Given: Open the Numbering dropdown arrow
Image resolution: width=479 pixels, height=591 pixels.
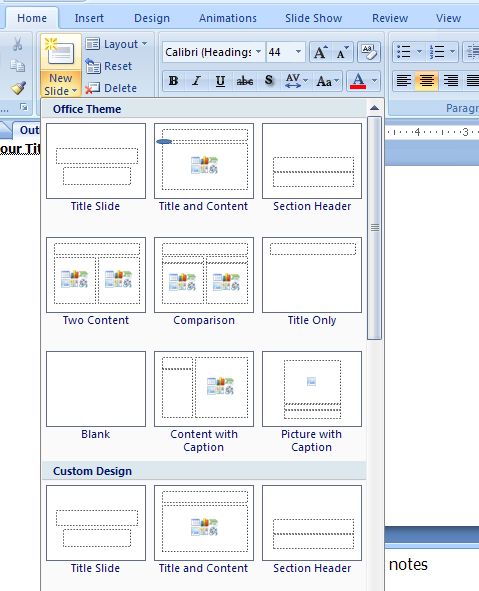Looking at the screenshot, I should coord(453,52).
